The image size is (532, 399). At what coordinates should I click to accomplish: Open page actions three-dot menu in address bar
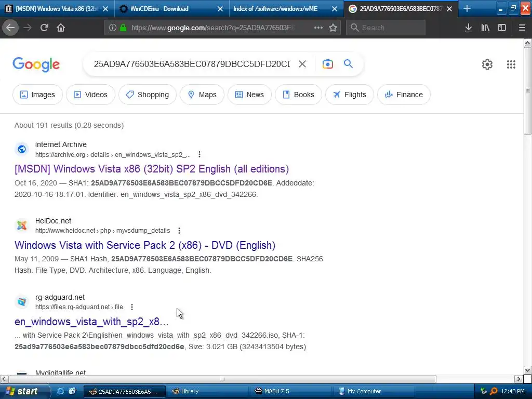pyautogui.click(x=318, y=28)
